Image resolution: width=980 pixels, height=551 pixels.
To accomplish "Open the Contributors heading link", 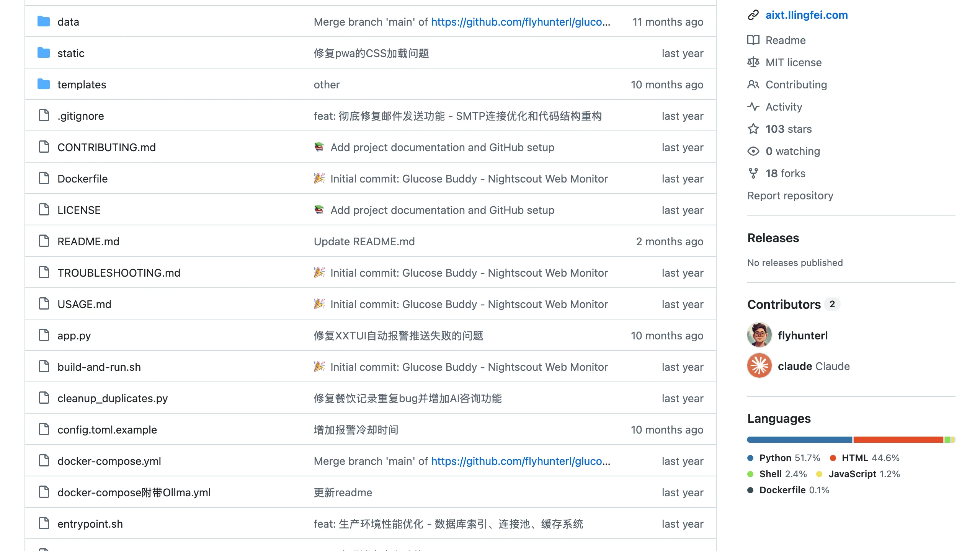I will (784, 304).
